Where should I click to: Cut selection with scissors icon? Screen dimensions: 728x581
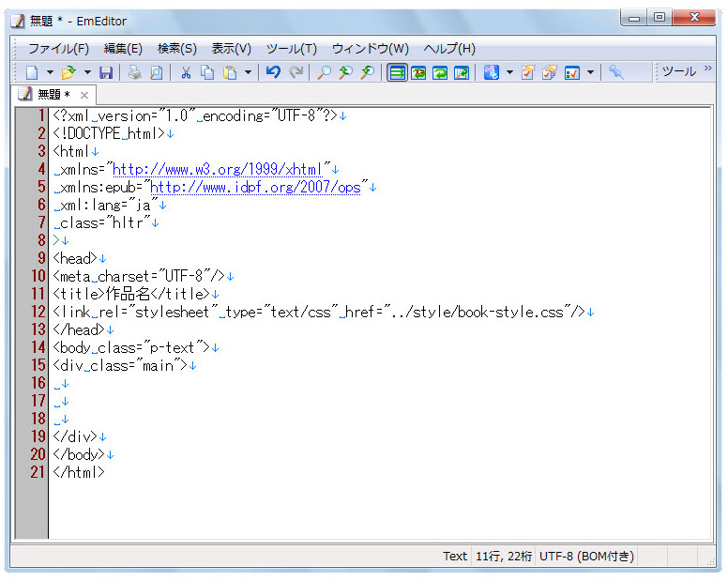(186, 72)
